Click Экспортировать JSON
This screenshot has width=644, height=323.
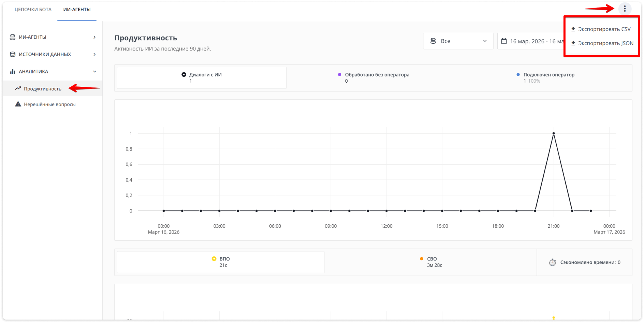tap(601, 43)
